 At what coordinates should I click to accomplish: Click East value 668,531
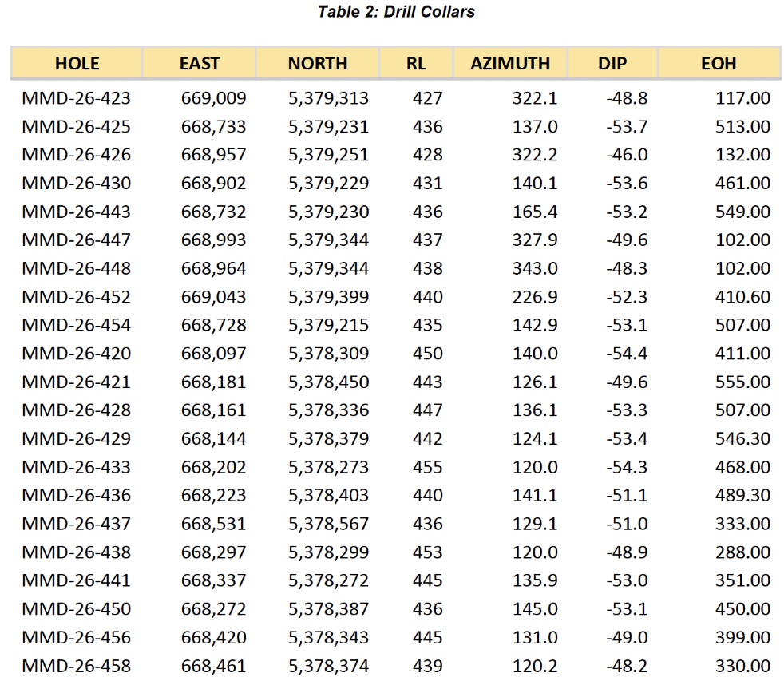[x=213, y=524]
